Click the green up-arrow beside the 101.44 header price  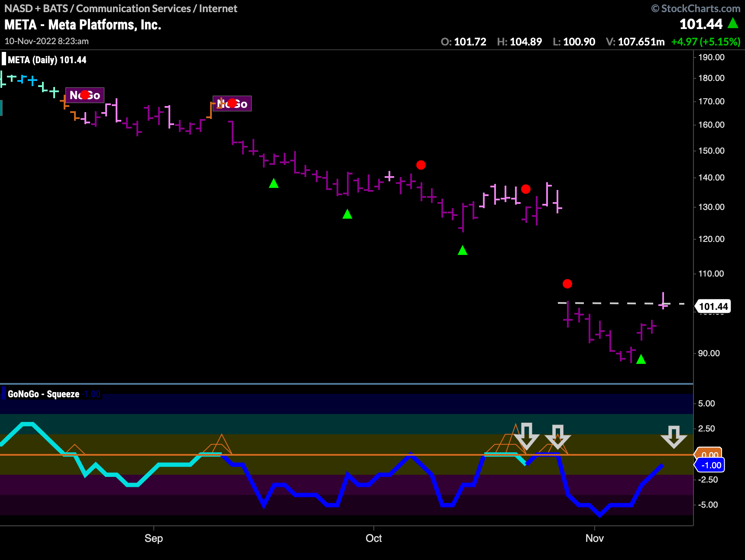(733, 23)
